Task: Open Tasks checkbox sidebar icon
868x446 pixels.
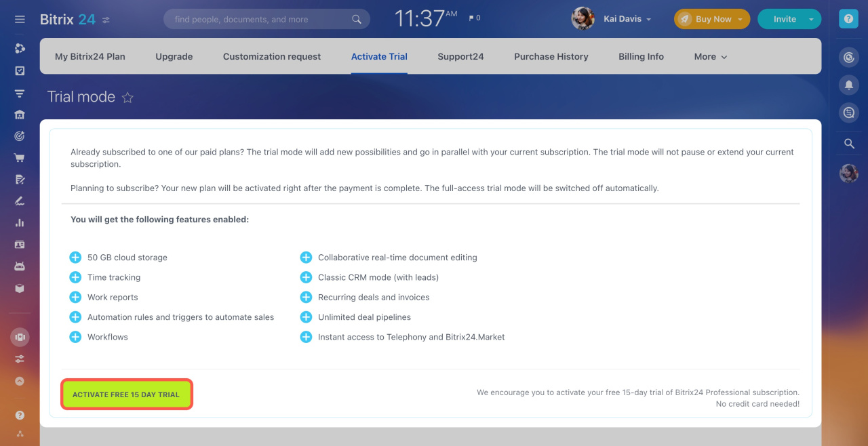Action: [20, 70]
